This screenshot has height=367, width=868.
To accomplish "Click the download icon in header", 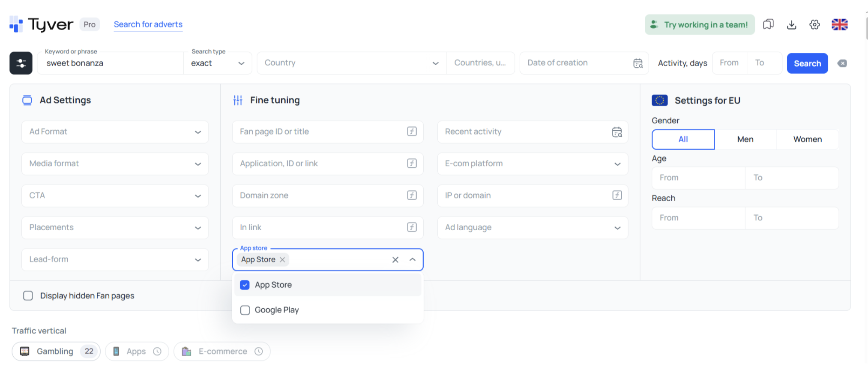I will [x=791, y=24].
